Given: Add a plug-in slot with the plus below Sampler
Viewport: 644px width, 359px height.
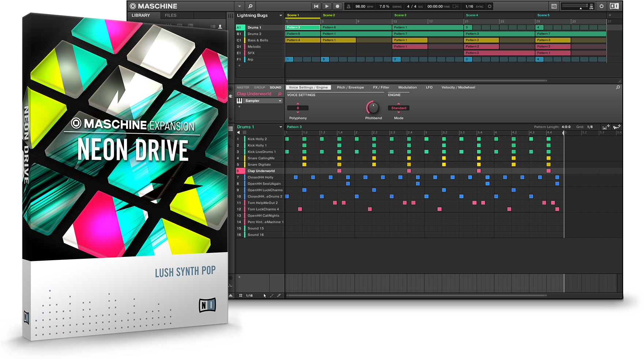Looking at the screenshot, I should pyautogui.click(x=239, y=107).
